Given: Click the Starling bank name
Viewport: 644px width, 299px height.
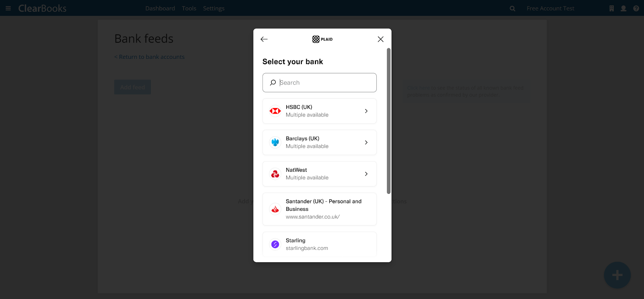Looking at the screenshot, I should [295, 241].
